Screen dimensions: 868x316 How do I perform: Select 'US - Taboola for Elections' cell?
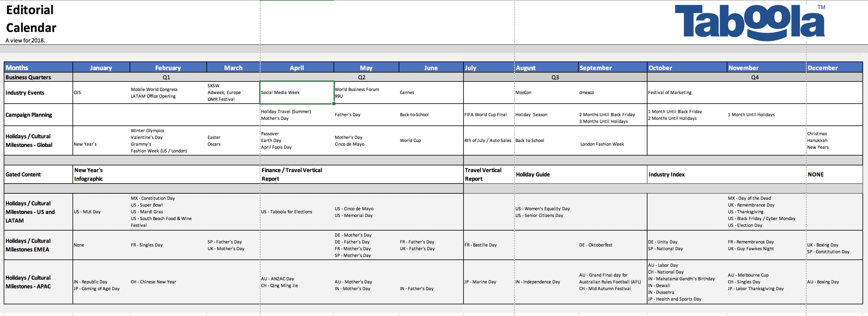(297, 212)
